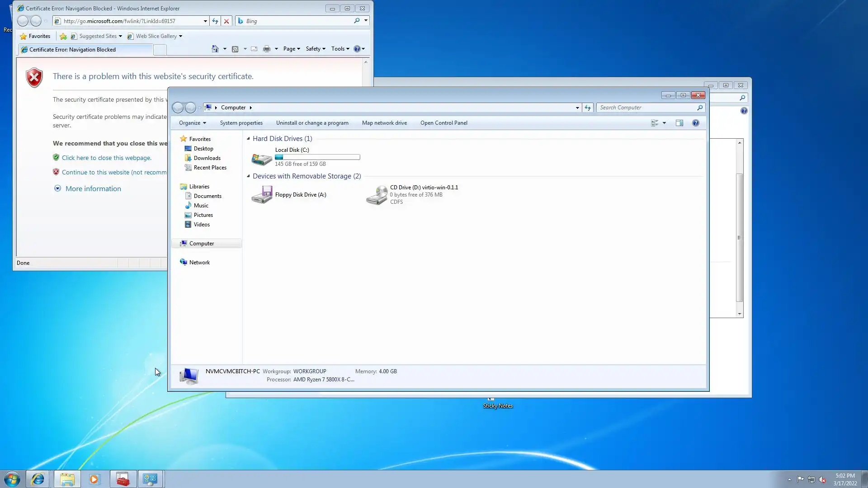The height and width of the screenshot is (488, 868).
Task: Click the Explorer help icon
Action: tap(695, 123)
